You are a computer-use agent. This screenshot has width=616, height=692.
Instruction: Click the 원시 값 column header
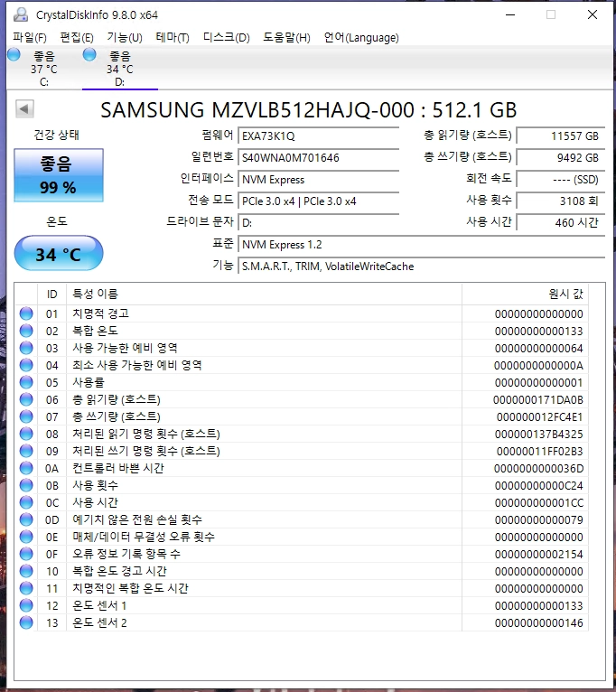pyautogui.click(x=525, y=294)
